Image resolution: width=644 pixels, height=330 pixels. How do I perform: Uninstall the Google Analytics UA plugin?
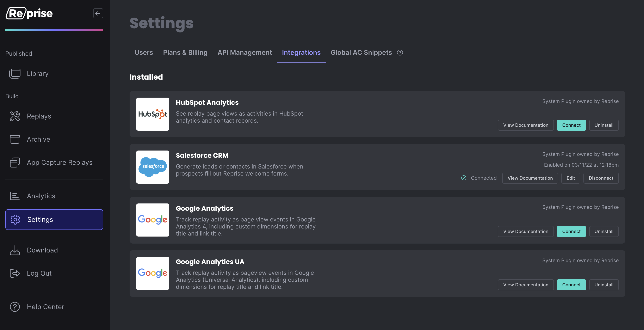pyautogui.click(x=604, y=285)
